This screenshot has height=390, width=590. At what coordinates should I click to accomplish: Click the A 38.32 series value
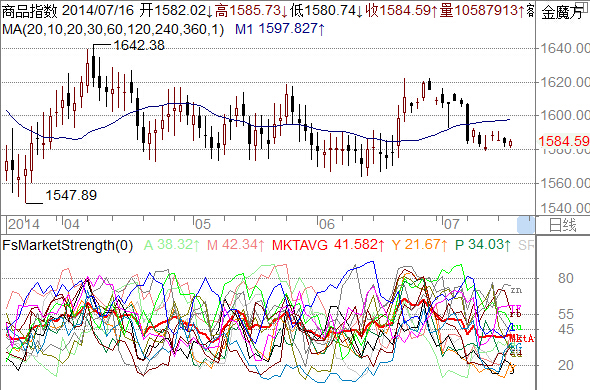pyautogui.click(x=171, y=245)
